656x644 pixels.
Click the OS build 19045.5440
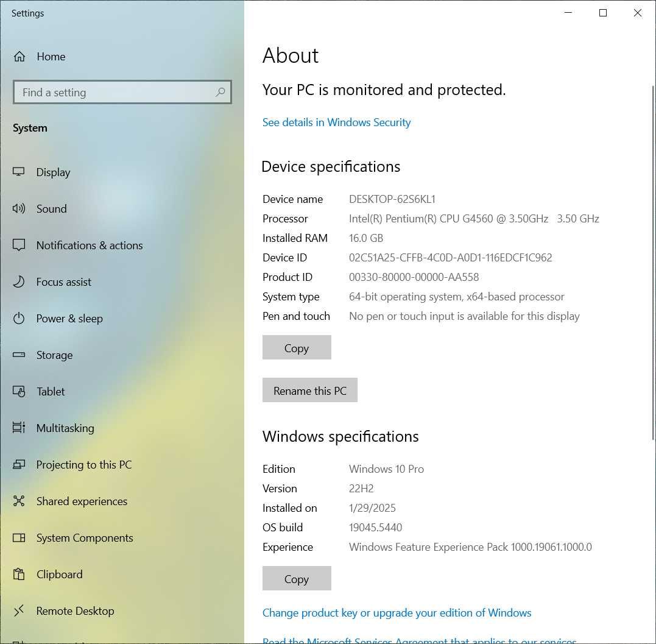coord(376,527)
